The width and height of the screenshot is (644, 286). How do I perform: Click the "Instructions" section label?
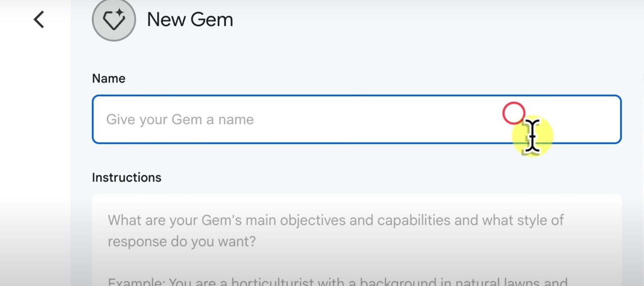(x=127, y=177)
